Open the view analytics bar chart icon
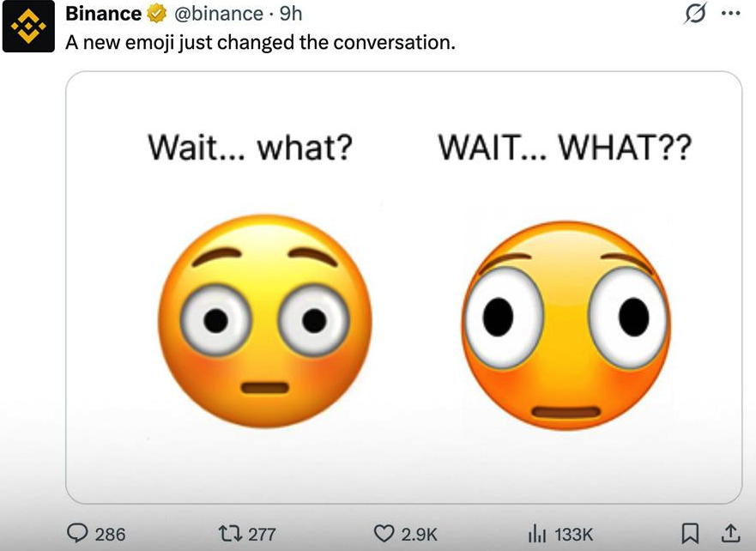Image resolution: width=756 pixels, height=551 pixels. pos(538,533)
